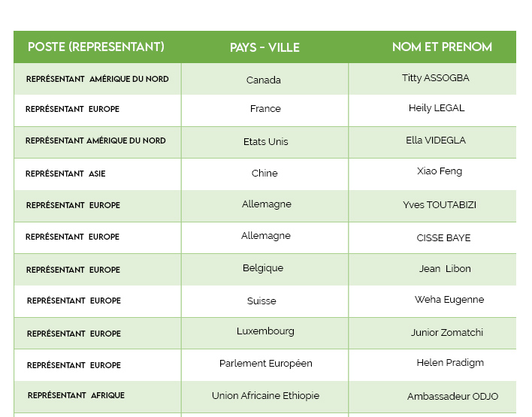Click the PAYS - VILLE column header

coord(264,47)
